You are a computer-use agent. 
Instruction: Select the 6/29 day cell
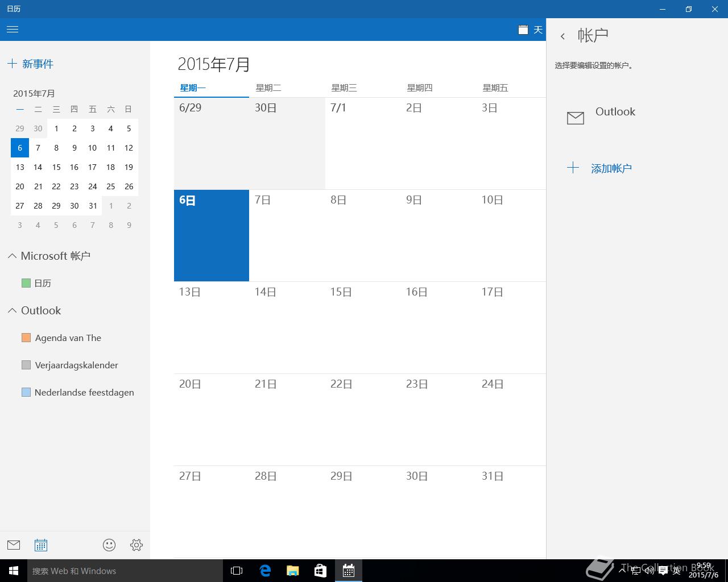click(x=212, y=143)
